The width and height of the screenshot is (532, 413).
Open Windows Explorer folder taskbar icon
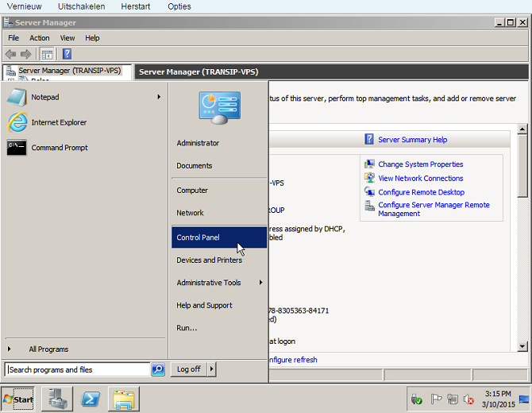pos(124,399)
